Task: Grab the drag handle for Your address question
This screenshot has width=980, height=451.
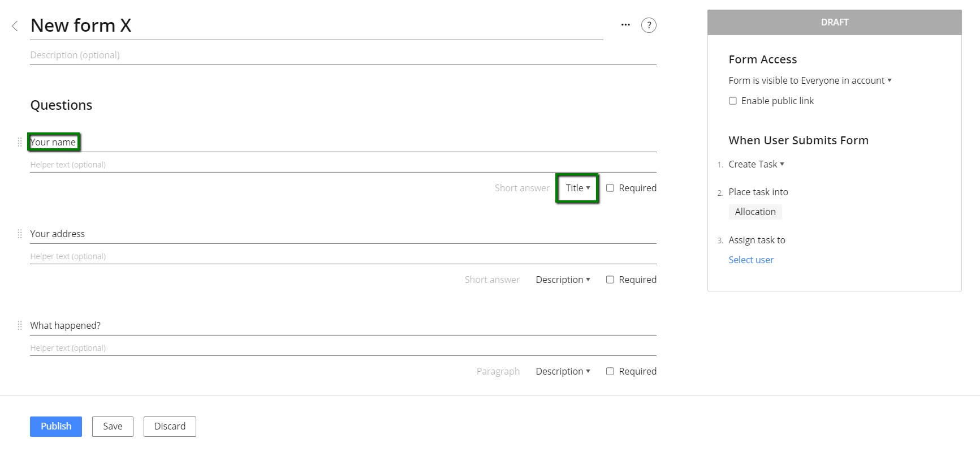Action: 20,234
